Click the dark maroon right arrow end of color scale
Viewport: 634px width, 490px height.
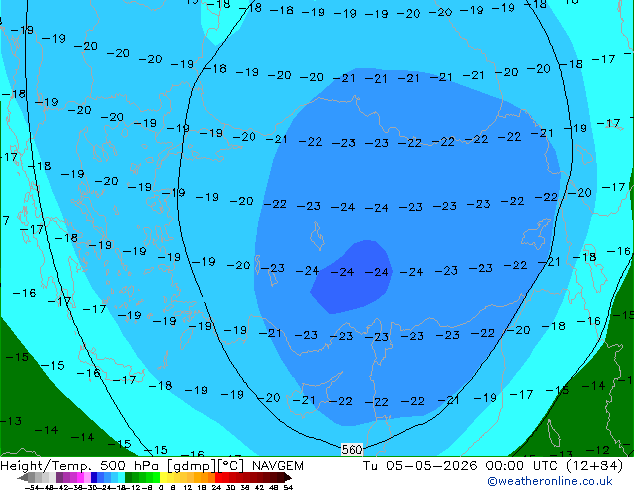tap(288, 477)
